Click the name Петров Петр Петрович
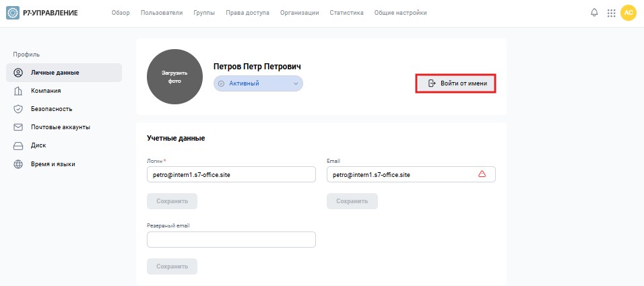 [x=257, y=67]
